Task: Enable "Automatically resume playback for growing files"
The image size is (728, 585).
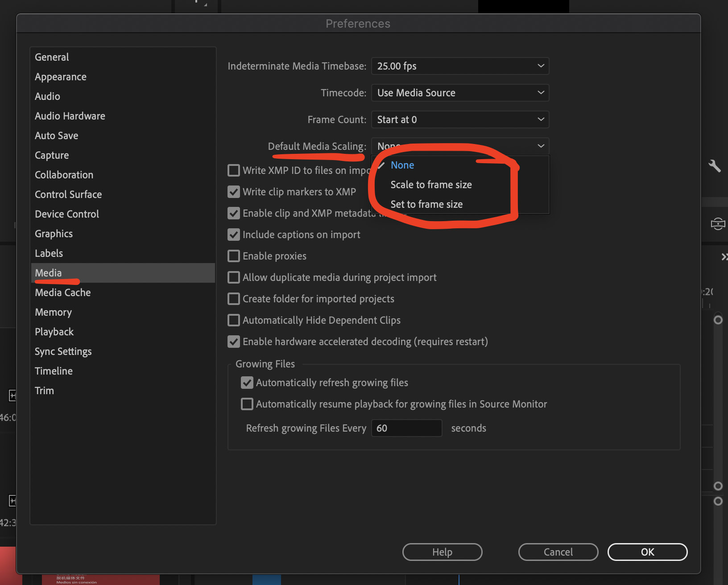Action: pyautogui.click(x=247, y=404)
